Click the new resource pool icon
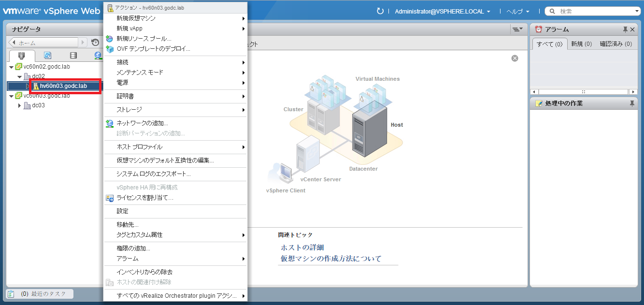644x305 pixels. (110, 39)
